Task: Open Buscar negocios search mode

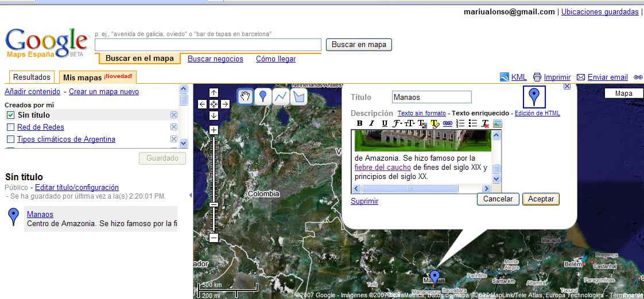Action: [x=215, y=59]
